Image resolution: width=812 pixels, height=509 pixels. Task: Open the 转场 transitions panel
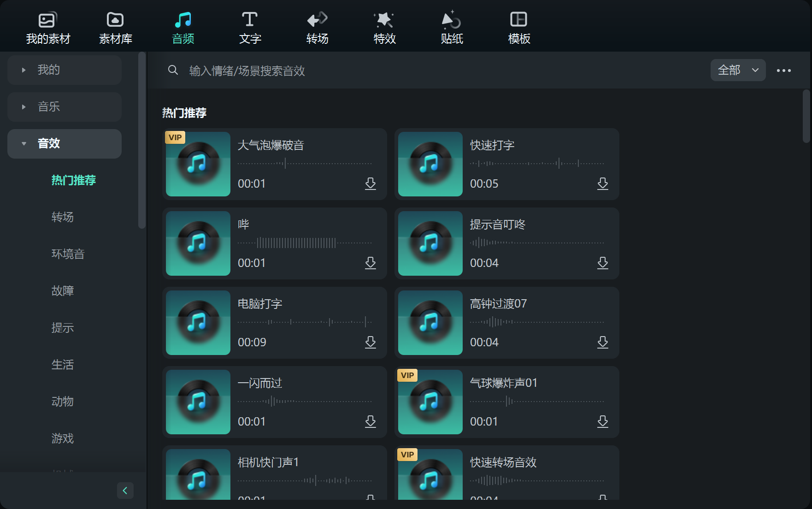tap(317, 26)
